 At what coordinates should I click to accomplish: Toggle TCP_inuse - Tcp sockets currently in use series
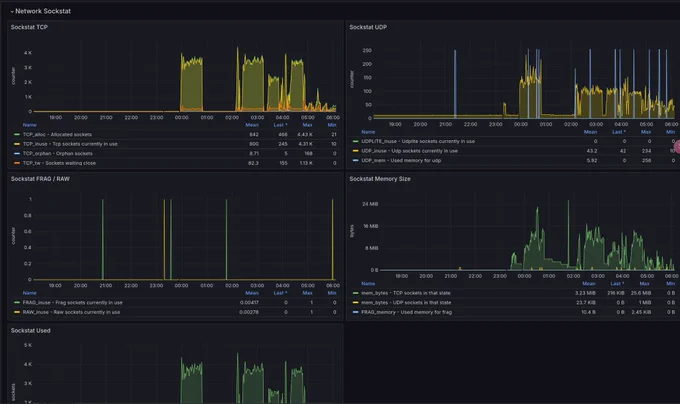coord(70,144)
